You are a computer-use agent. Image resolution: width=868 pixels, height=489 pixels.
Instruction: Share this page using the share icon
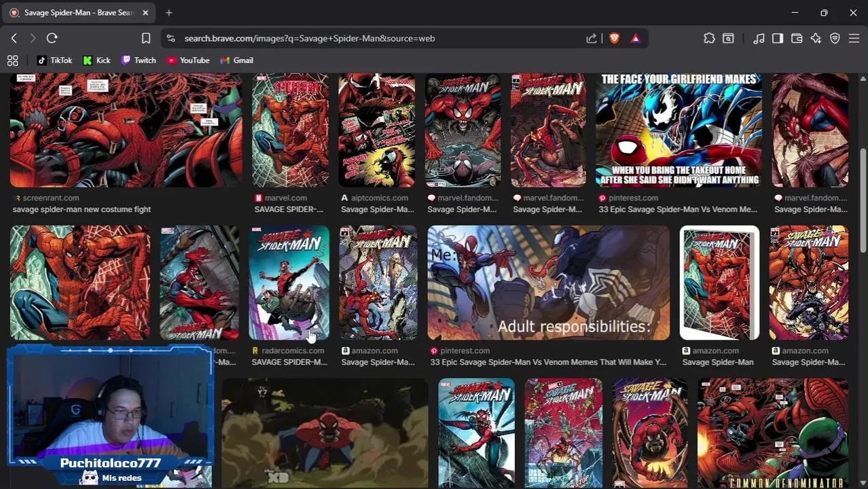(x=592, y=38)
